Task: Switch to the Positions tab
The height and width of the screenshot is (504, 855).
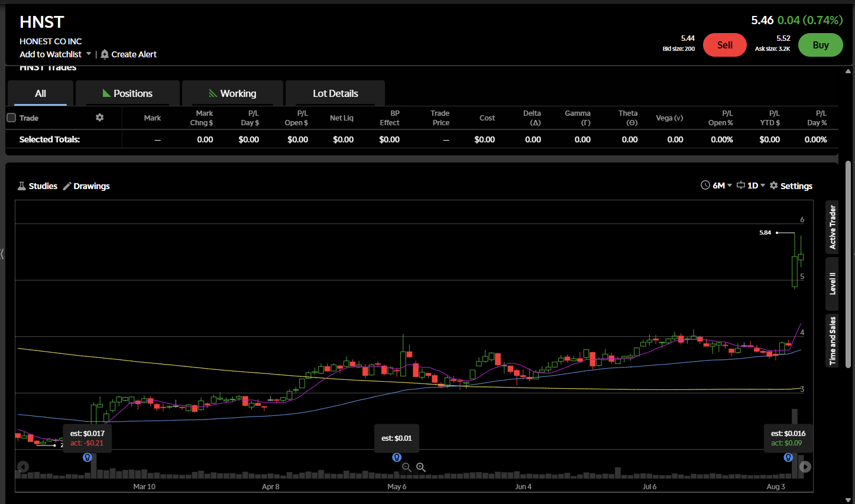Action: click(x=128, y=93)
